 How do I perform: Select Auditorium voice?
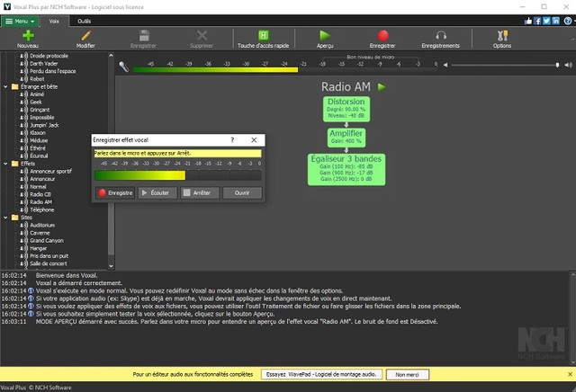point(42,226)
